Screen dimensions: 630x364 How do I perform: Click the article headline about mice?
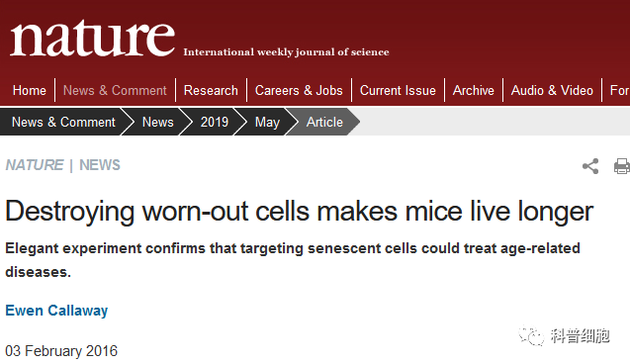[x=300, y=212]
